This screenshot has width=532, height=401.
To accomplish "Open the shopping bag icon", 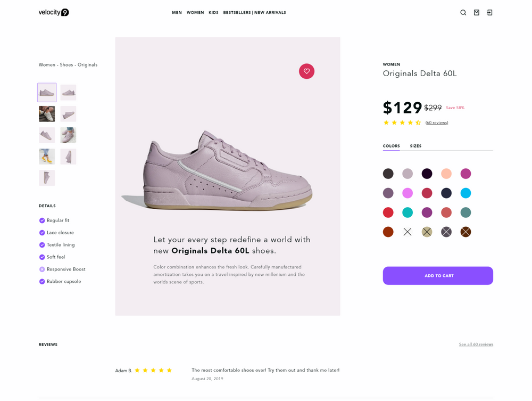I will (476, 13).
